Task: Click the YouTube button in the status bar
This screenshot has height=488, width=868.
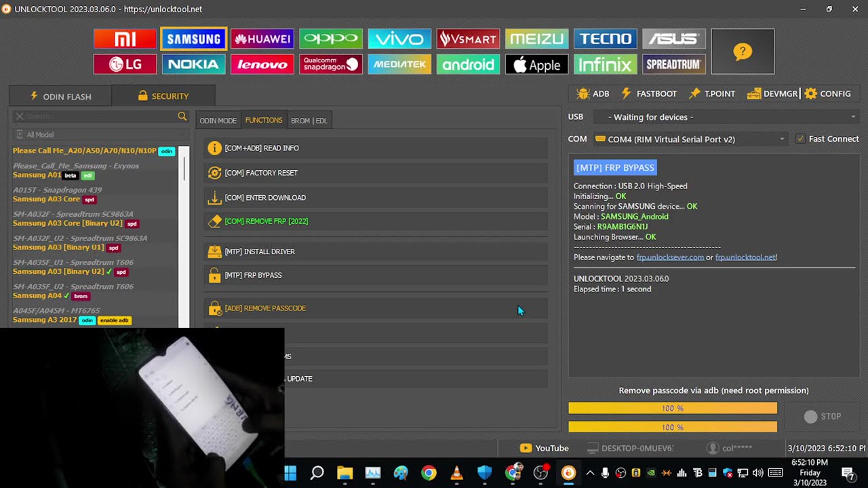Action: [544, 448]
